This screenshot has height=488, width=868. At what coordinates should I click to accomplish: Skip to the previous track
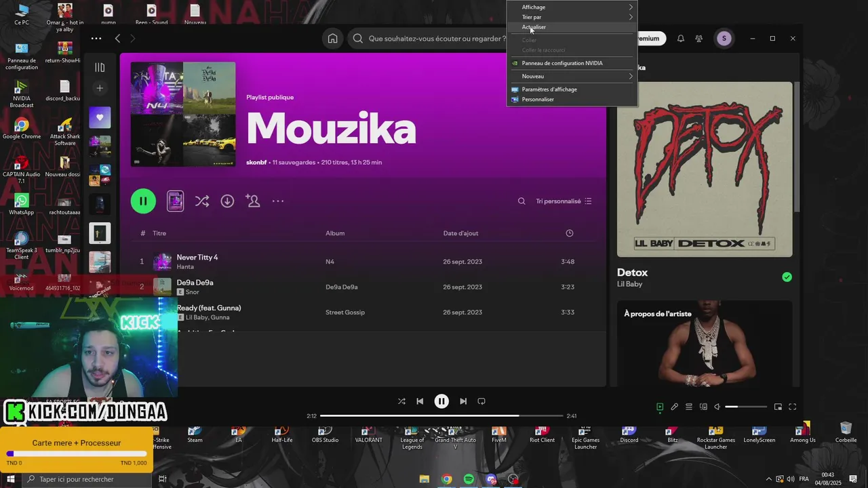tap(420, 401)
